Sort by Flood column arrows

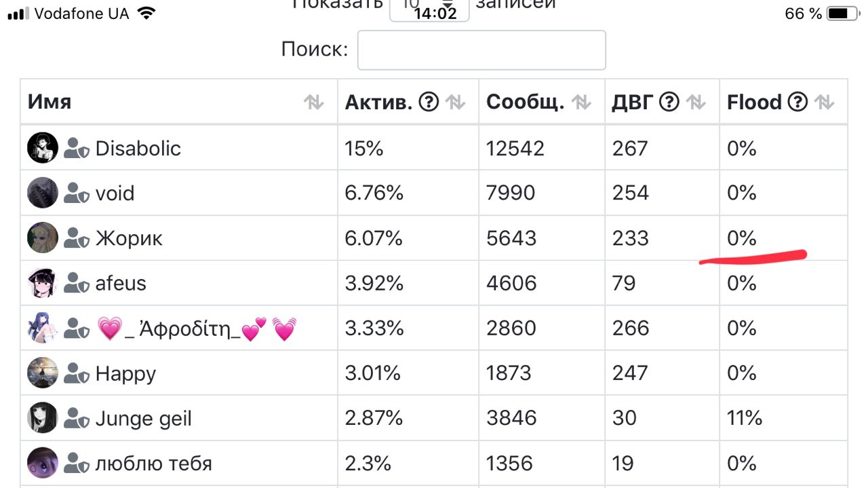(824, 102)
